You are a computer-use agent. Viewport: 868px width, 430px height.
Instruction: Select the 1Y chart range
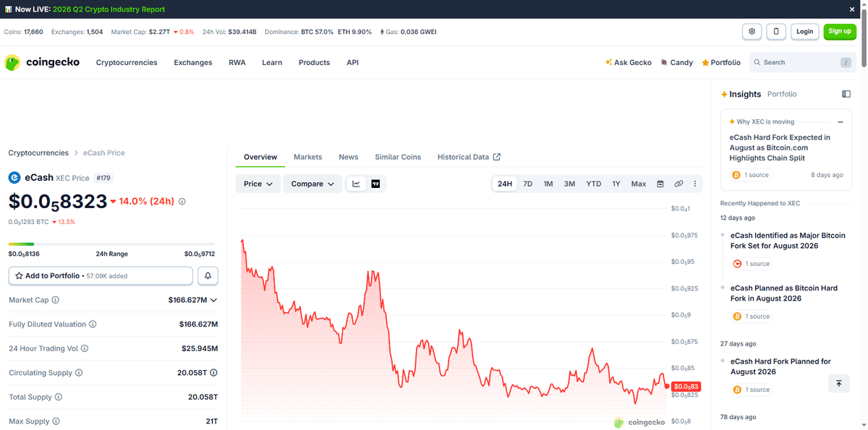click(x=616, y=184)
